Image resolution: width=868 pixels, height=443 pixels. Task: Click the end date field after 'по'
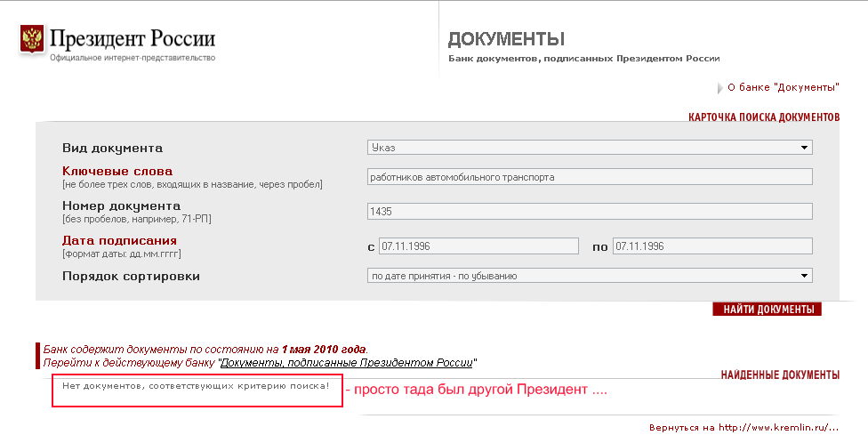pos(712,246)
